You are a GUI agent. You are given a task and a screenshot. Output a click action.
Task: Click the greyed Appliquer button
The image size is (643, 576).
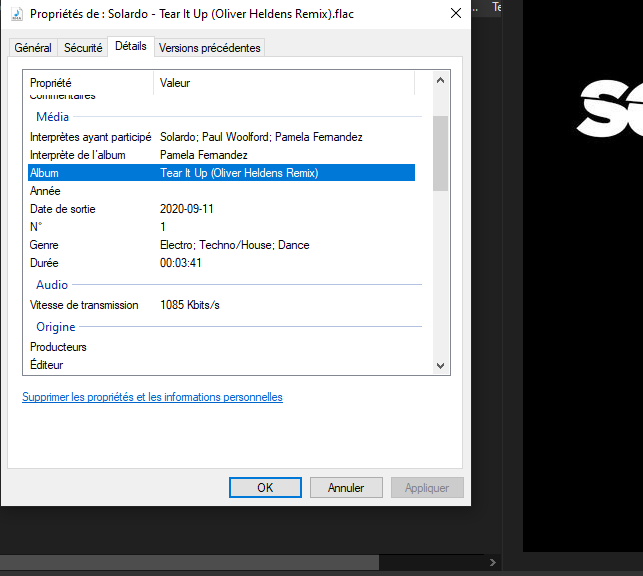pyautogui.click(x=427, y=487)
